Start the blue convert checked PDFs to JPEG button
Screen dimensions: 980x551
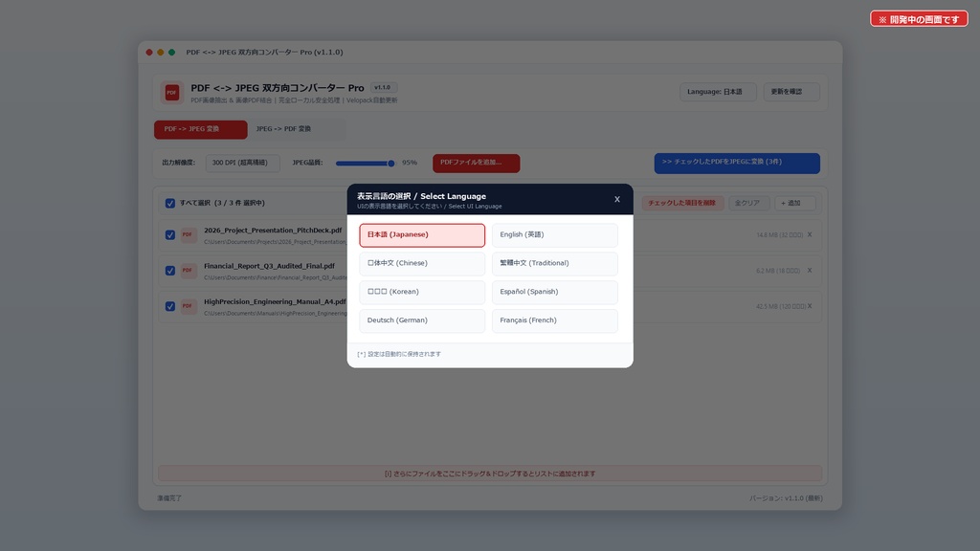(x=737, y=163)
